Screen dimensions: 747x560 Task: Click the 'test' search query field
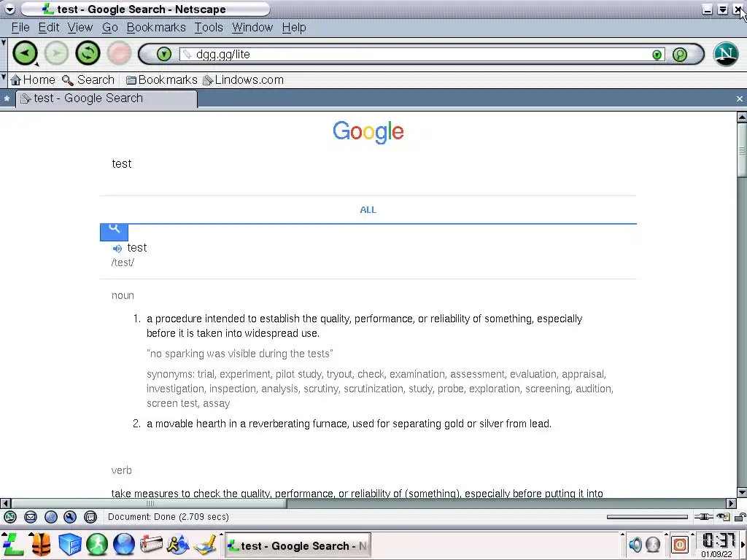pos(368,164)
